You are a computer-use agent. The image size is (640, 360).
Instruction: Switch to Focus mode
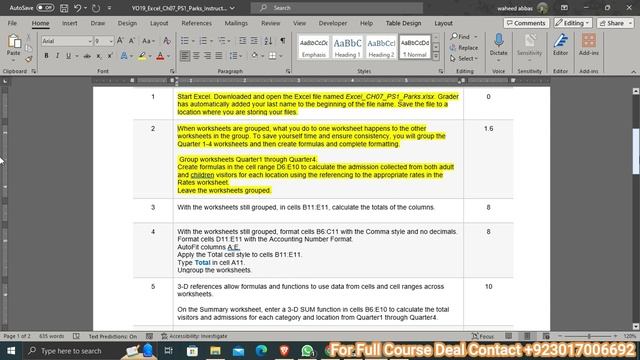coord(483,336)
